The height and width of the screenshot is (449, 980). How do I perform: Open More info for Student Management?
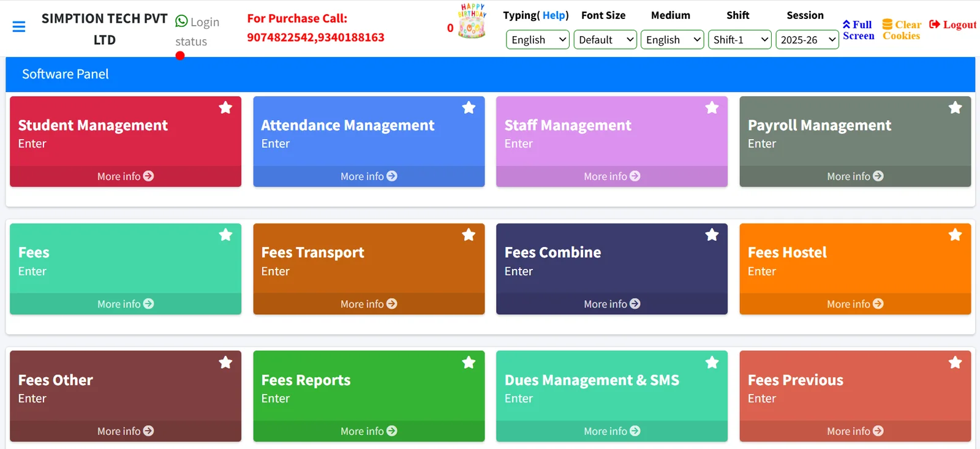pos(126,176)
